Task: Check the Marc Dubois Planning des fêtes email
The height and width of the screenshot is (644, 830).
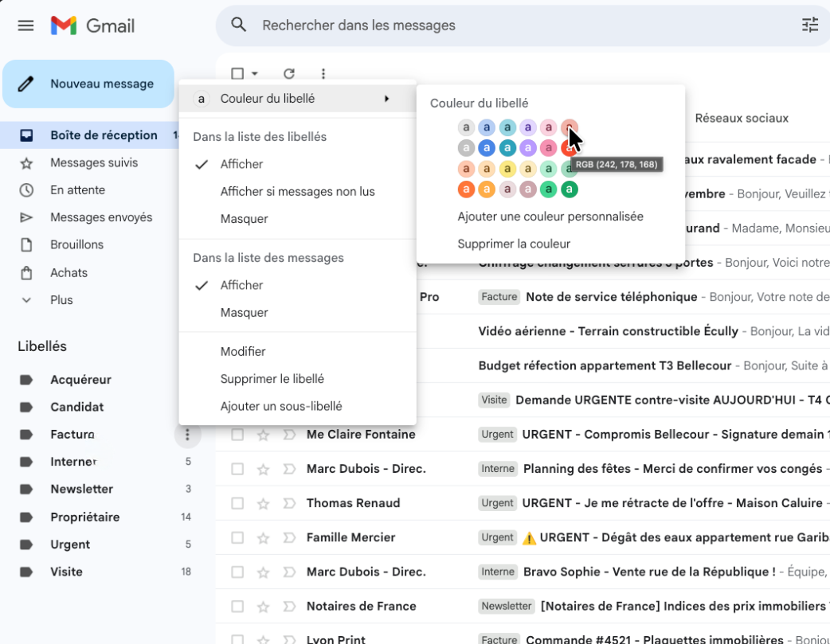Action: (x=237, y=469)
